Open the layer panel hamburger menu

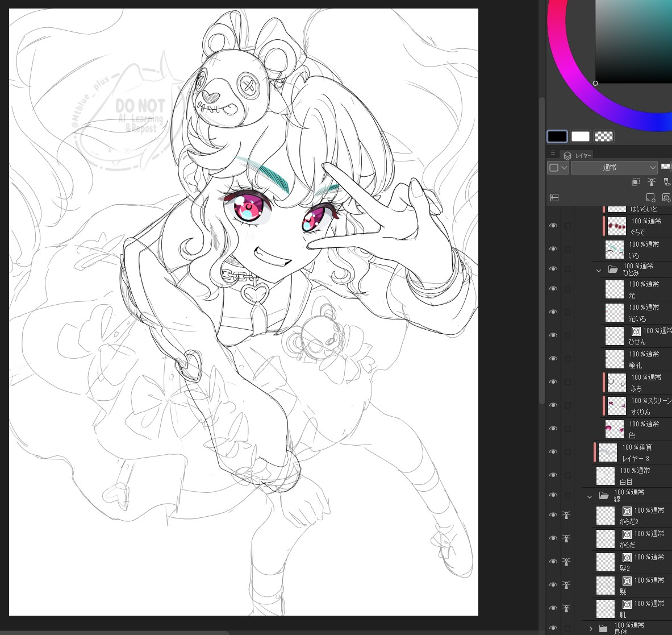[x=553, y=153]
